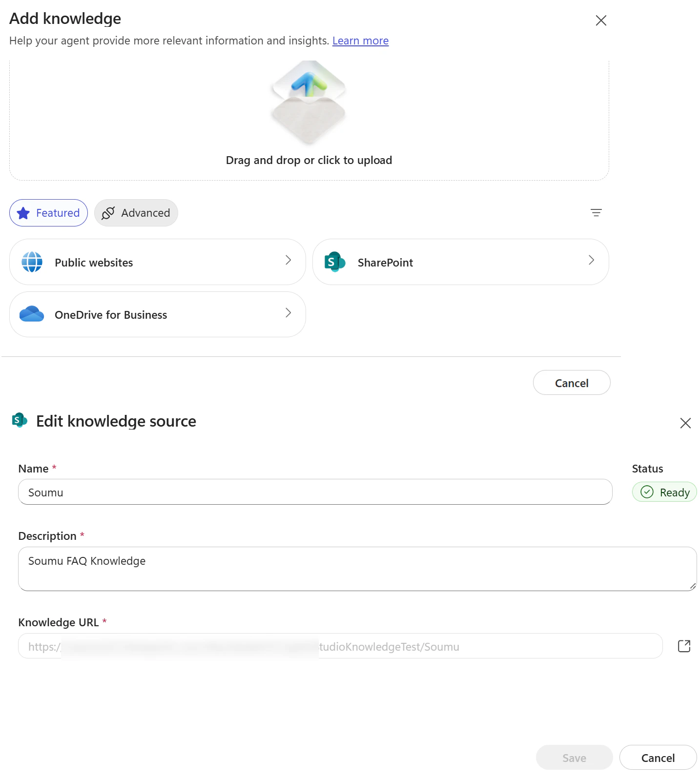Viewport: 700px width, 780px height.
Task: Open the Knowledge URL in new window icon
Action: 684,646
